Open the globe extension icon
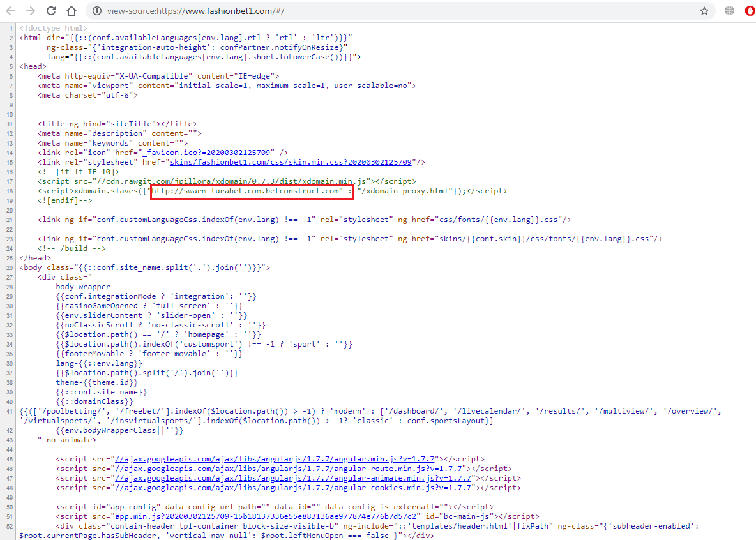The height and width of the screenshot is (540, 756). tap(729, 11)
